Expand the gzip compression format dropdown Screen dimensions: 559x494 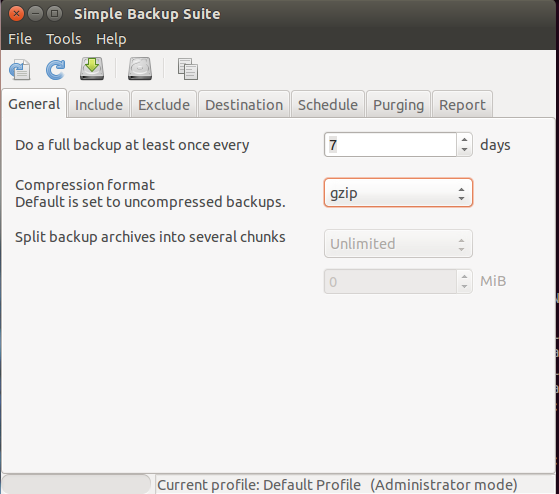[398, 193]
